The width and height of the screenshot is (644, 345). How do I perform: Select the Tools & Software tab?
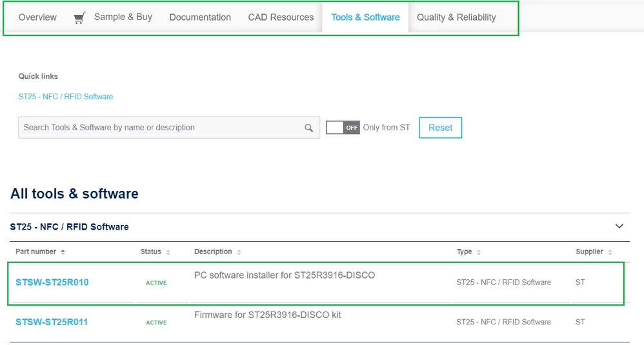(365, 17)
